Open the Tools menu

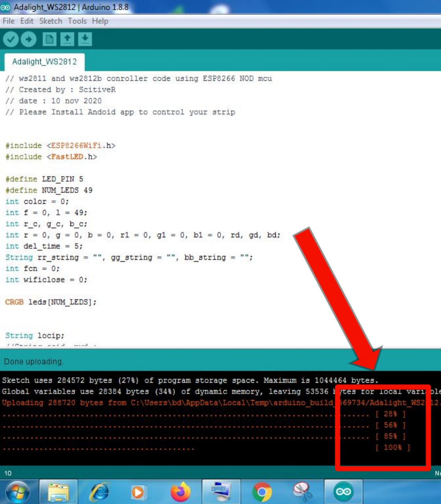coord(77,21)
